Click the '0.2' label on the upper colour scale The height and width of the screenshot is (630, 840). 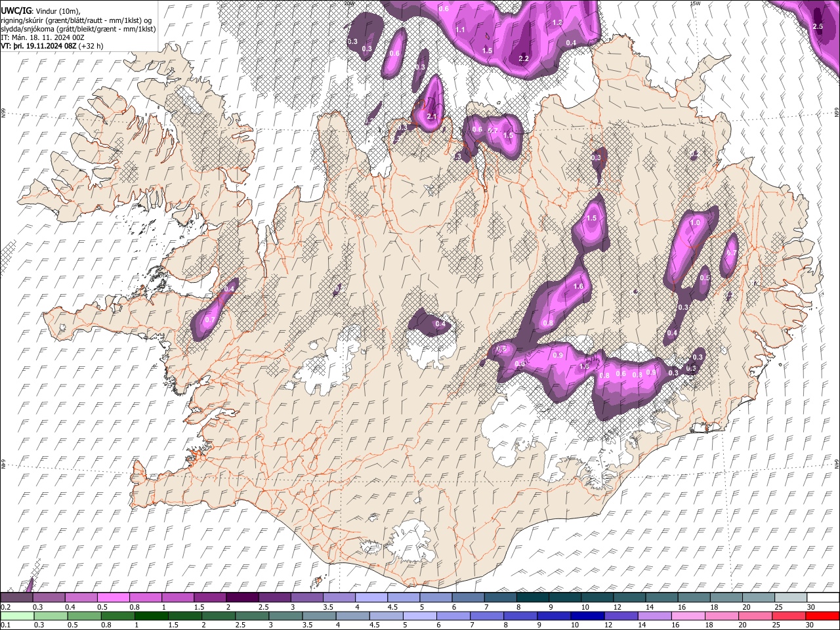(5, 607)
